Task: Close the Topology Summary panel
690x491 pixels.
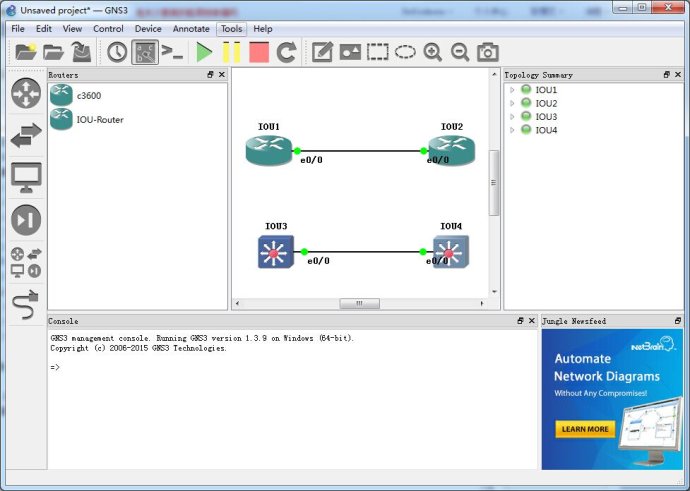Action: point(678,75)
